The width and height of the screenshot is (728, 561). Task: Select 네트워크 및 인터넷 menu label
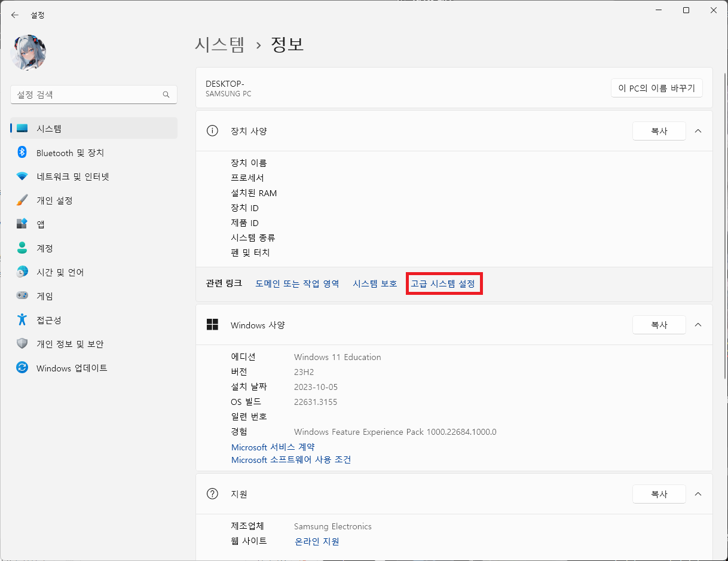(x=73, y=177)
